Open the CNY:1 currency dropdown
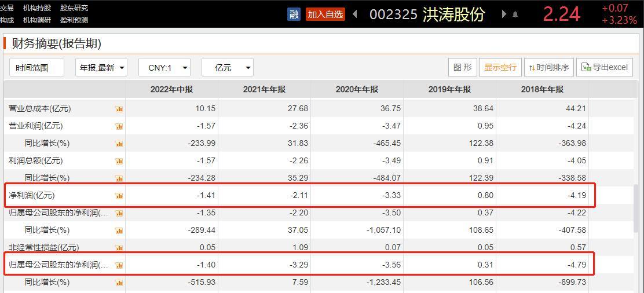This screenshot has width=644, height=293. [x=164, y=67]
